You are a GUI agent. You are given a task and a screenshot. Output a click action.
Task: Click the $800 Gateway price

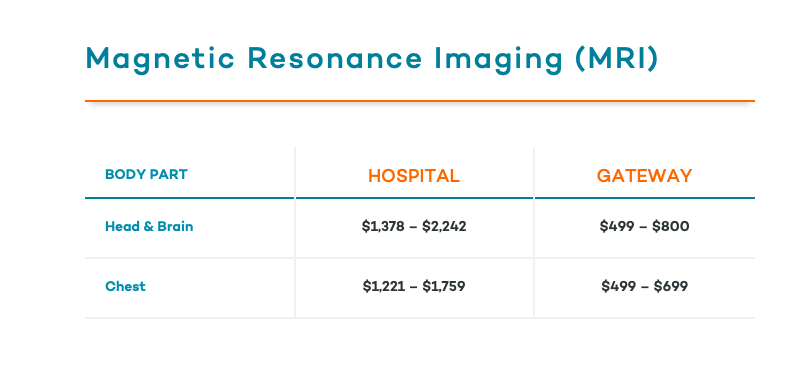[670, 226]
